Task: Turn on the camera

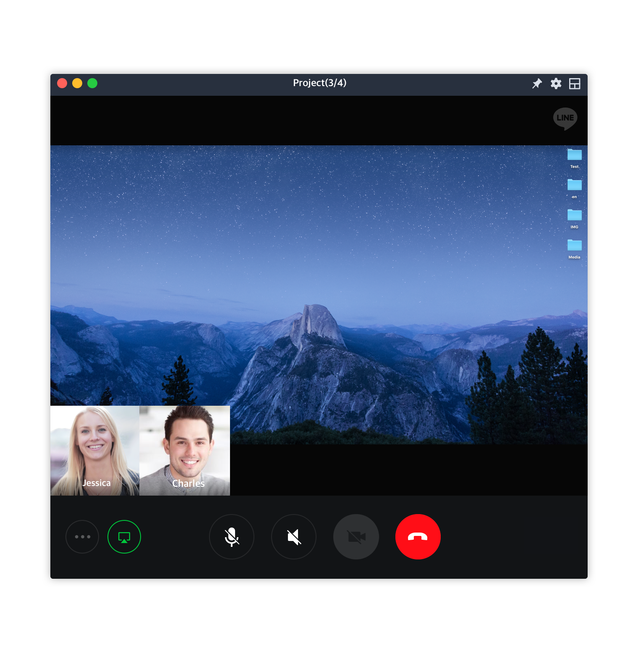Action: pyautogui.click(x=356, y=537)
